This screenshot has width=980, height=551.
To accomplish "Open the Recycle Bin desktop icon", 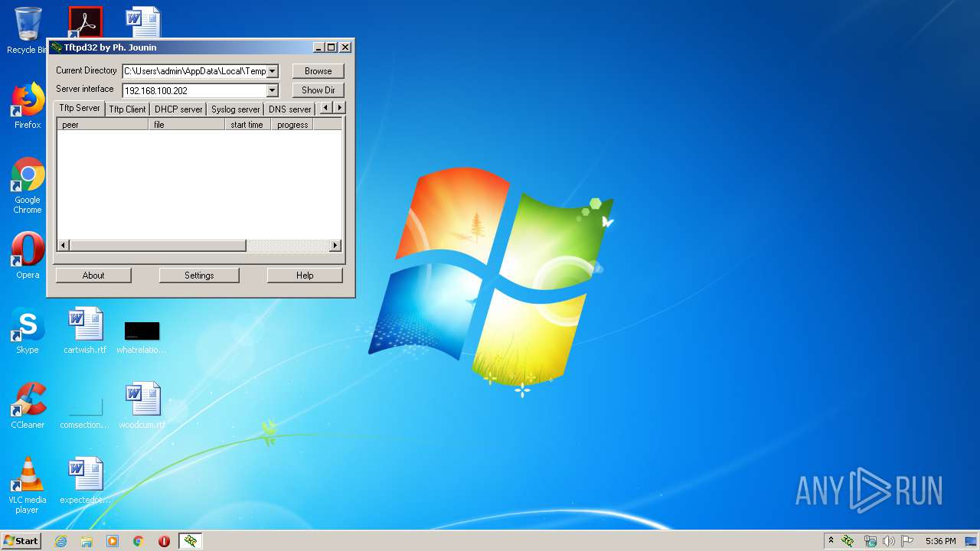I will point(28,29).
